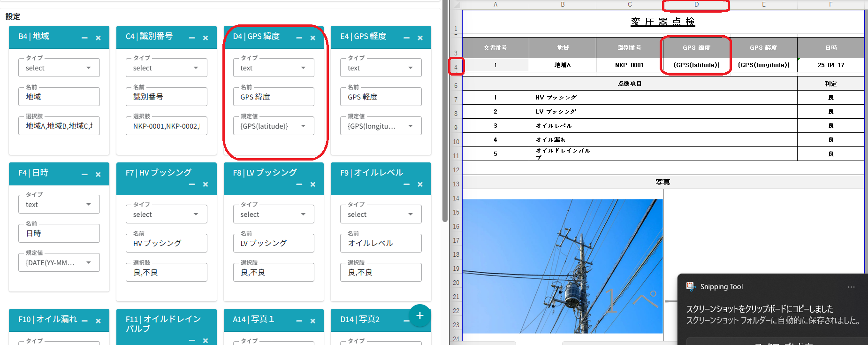Open type dropdown in C4 識別番号 card
Viewport: 868px width, 345px height.
tap(167, 68)
